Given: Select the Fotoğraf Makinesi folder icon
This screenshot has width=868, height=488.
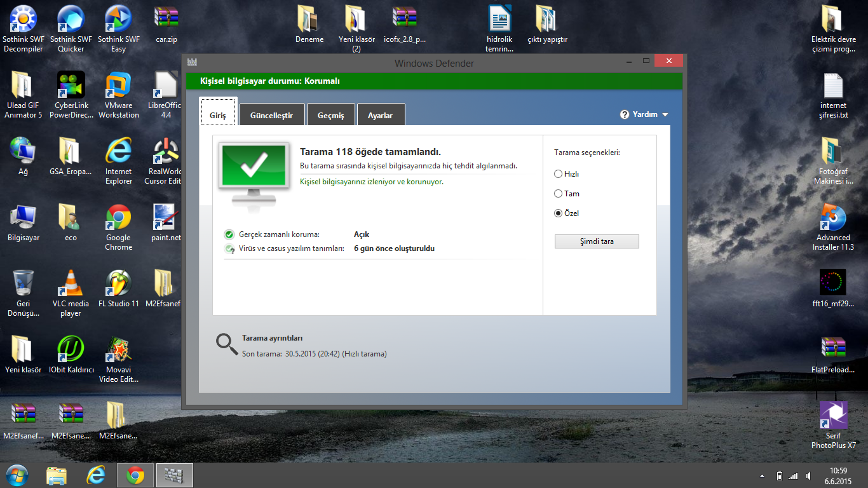Looking at the screenshot, I should click(833, 162).
